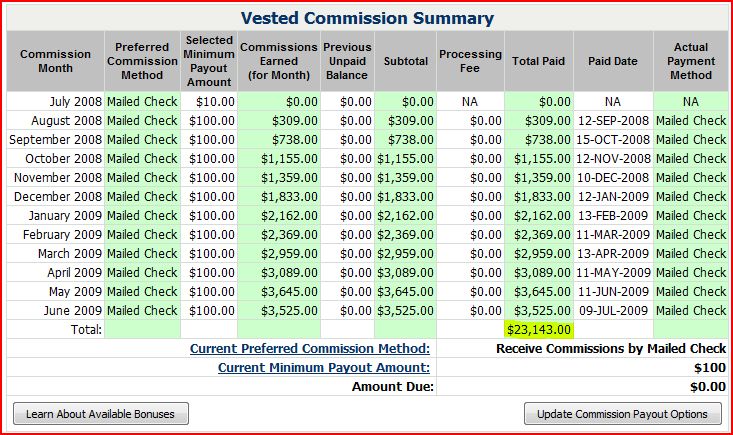Screen dimensions: 733x435
Task: Click the Vested Commission Summary title
Action: (x=366, y=18)
